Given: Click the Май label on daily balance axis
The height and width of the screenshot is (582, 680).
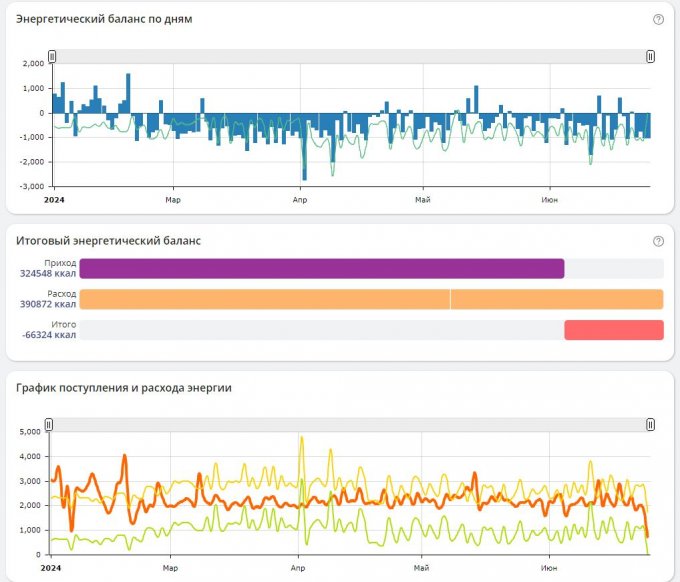Looking at the screenshot, I should click(423, 200).
